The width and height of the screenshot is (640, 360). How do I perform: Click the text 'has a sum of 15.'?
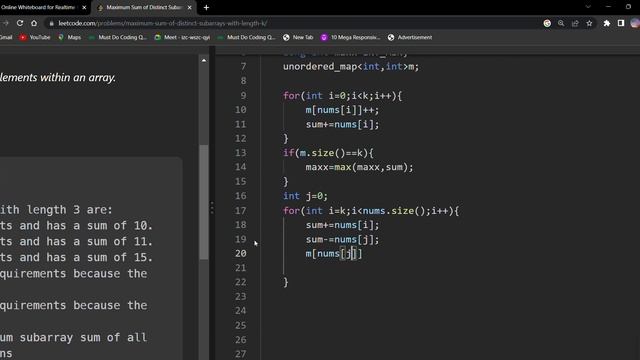99,258
